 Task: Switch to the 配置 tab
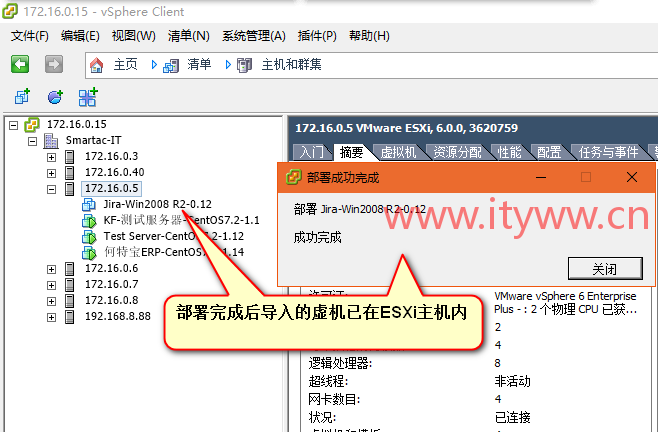pyautogui.click(x=549, y=152)
